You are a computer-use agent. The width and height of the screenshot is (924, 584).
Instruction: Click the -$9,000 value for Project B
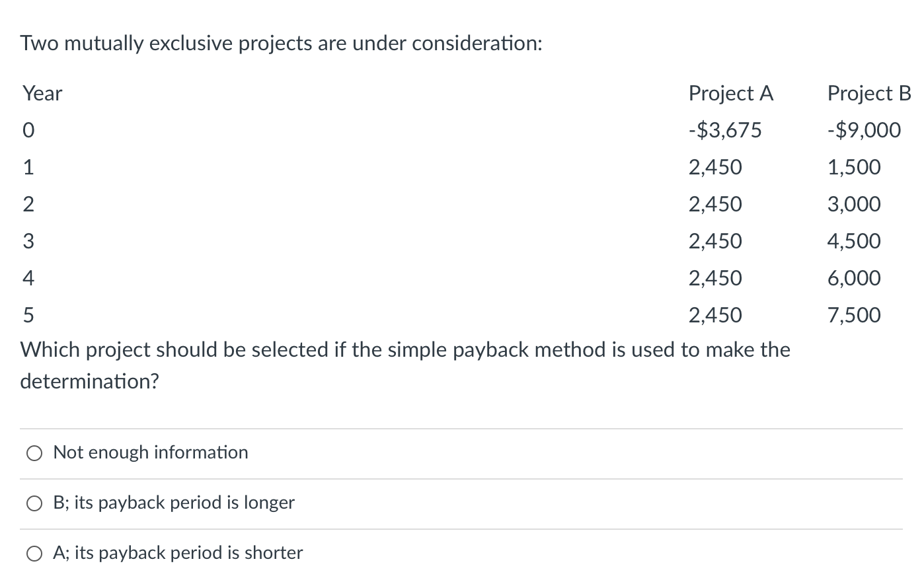point(865,130)
